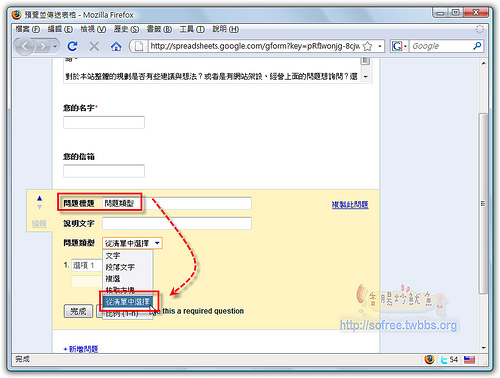Click the Google search box

440,46
